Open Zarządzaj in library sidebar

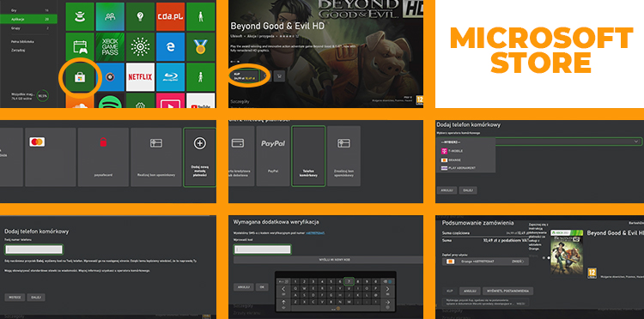[17, 50]
